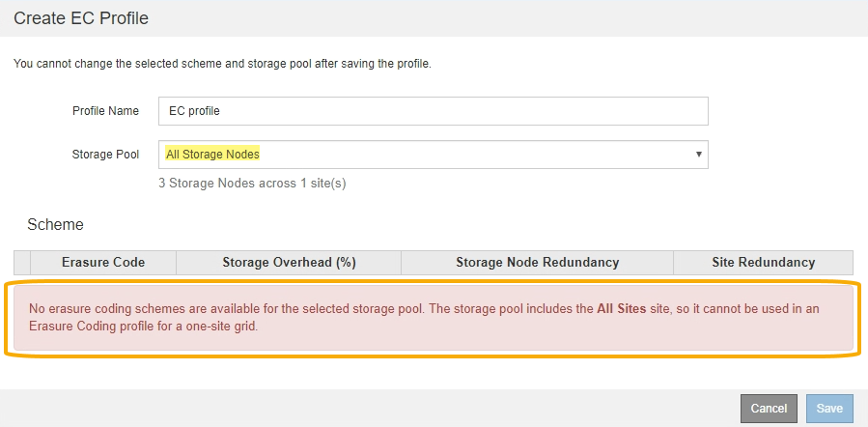Click the Storage Node Redundancy column header

537,263
